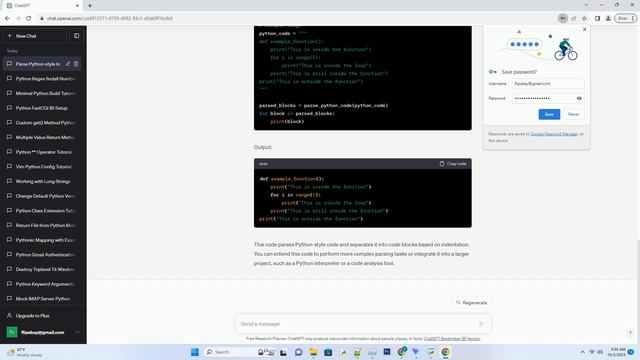Rename the 'Parse Python style' chat with the pencil icon
Viewport: 640px width, 360px height.
pos(68,64)
